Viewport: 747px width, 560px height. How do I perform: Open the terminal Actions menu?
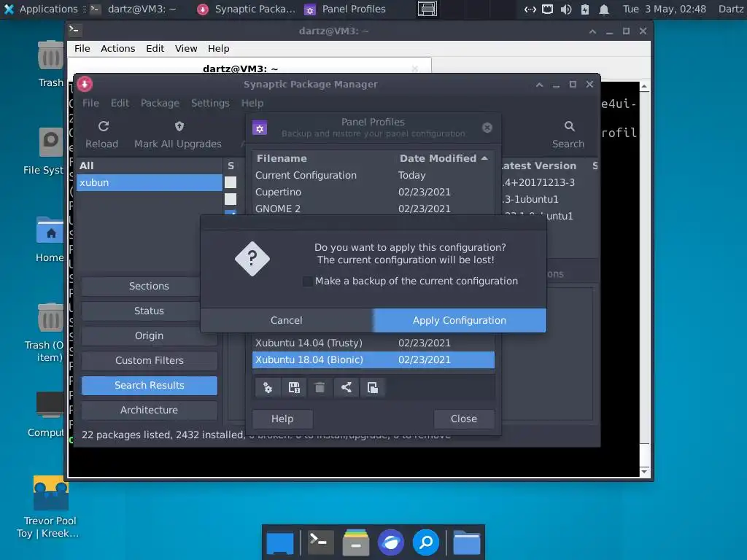point(117,49)
